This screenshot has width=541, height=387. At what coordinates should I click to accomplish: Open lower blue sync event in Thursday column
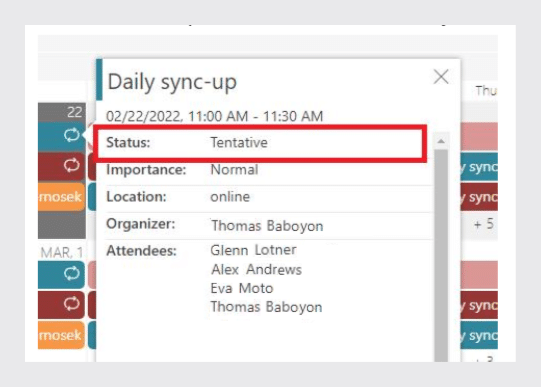coord(479,335)
